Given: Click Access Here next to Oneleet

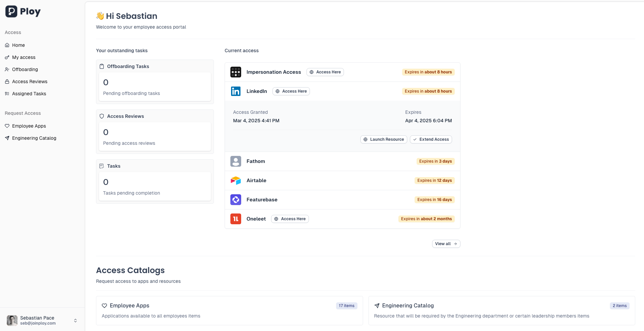Looking at the screenshot, I should [x=290, y=219].
